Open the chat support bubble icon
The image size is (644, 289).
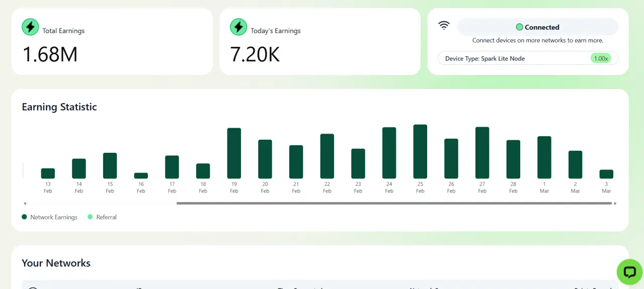(x=629, y=272)
